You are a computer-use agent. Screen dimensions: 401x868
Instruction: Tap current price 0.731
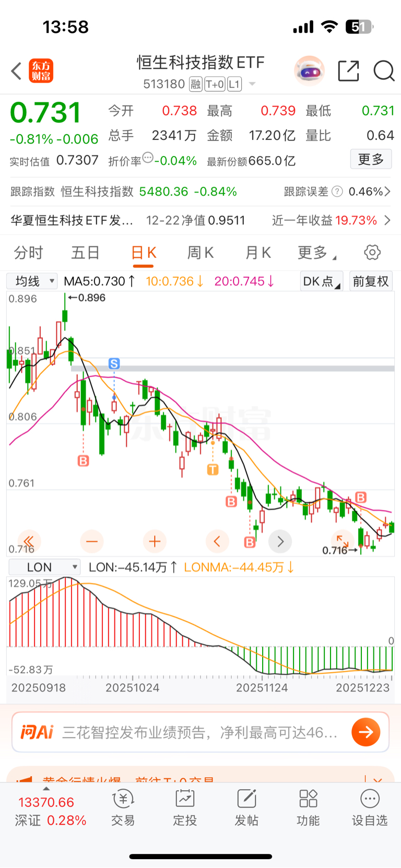(45, 113)
